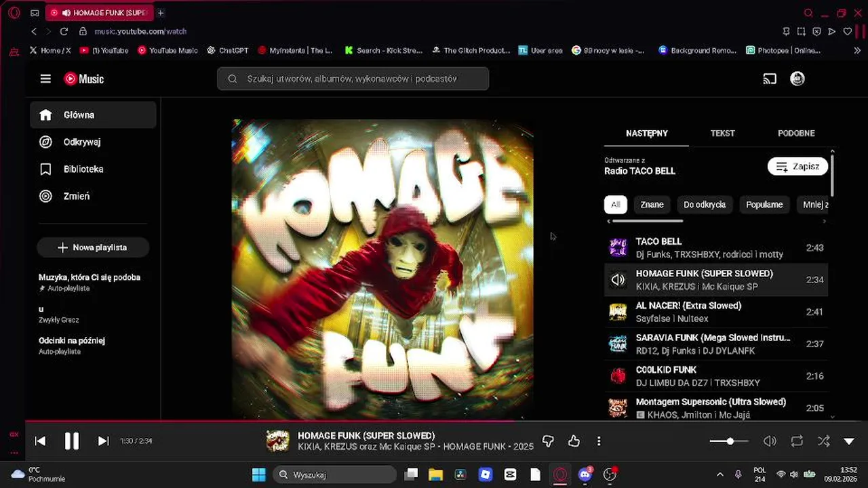Select the Do odkrycia filter chip

705,205
